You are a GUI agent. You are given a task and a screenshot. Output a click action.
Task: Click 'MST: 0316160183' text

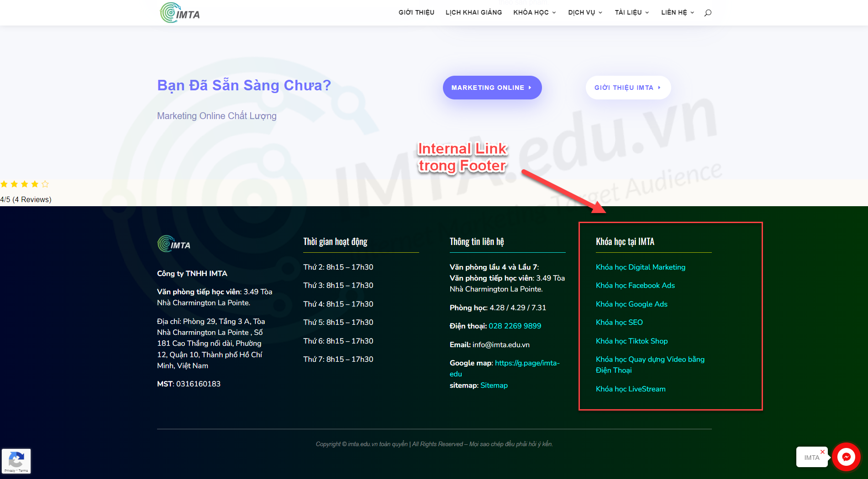click(189, 384)
